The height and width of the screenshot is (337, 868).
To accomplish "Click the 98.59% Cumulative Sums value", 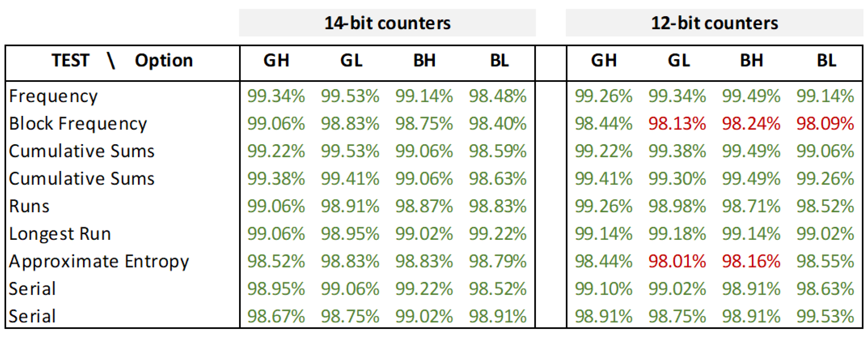I will click(498, 151).
